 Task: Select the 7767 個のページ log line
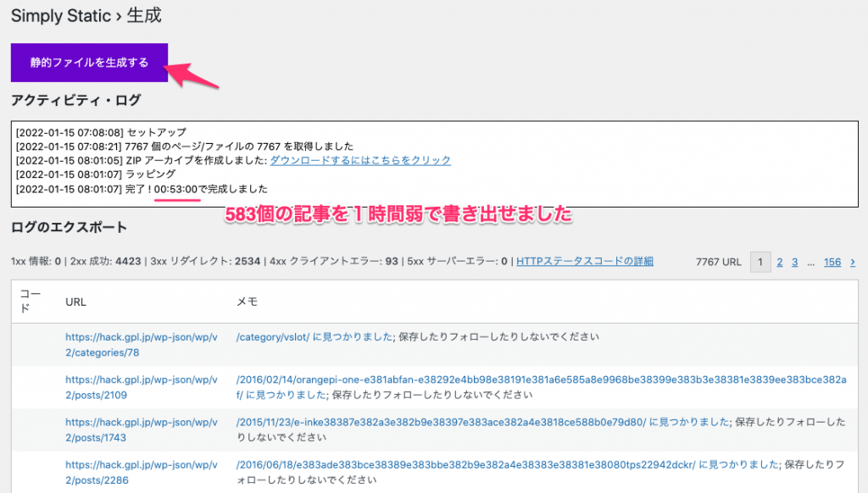(x=184, y=147)
